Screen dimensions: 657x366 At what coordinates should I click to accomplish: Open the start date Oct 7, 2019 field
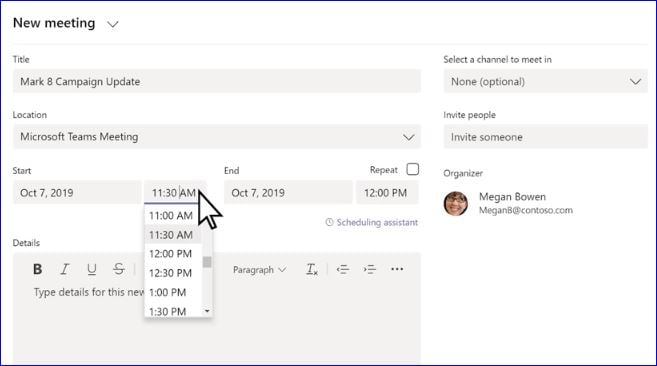click(x=77, y=192)
